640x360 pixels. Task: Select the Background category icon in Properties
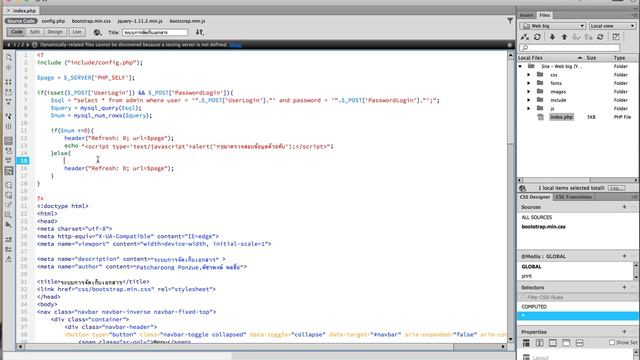click(566, 343)
